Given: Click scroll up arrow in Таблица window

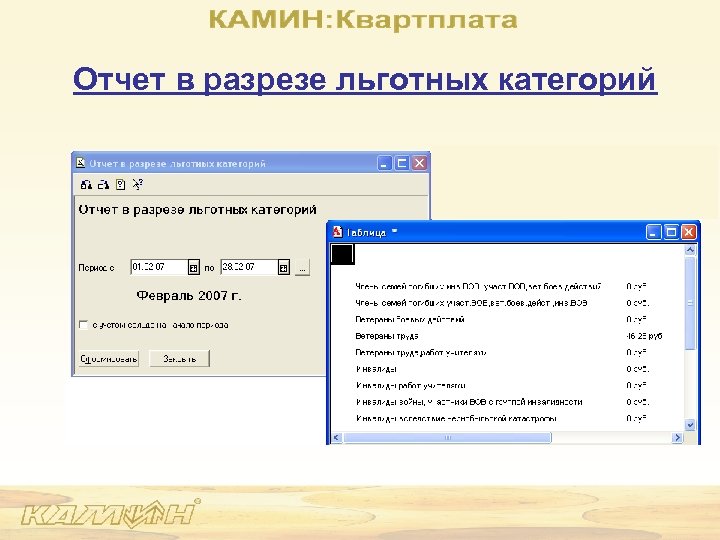Looking at the screenshot, I should pos(690,250).
